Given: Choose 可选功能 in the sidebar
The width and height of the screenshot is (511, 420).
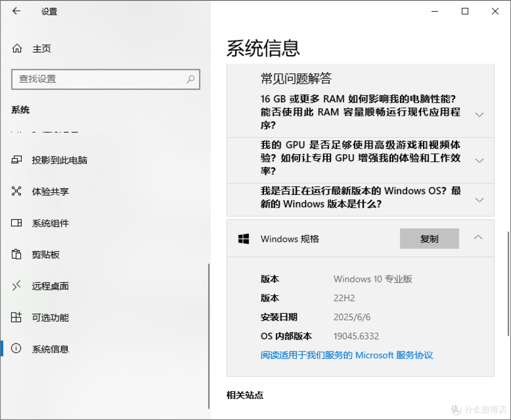Looking at the screenshot, I should click(x=51, y=317).
